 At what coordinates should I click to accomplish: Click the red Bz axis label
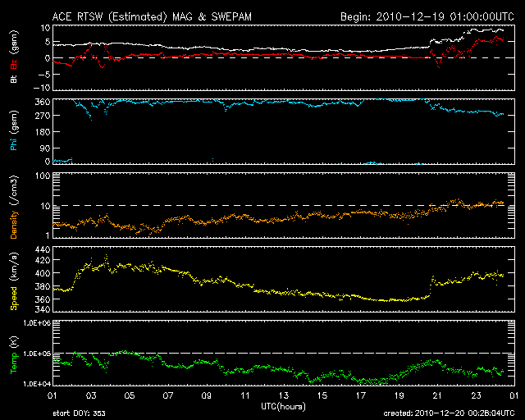pos(14,63)
